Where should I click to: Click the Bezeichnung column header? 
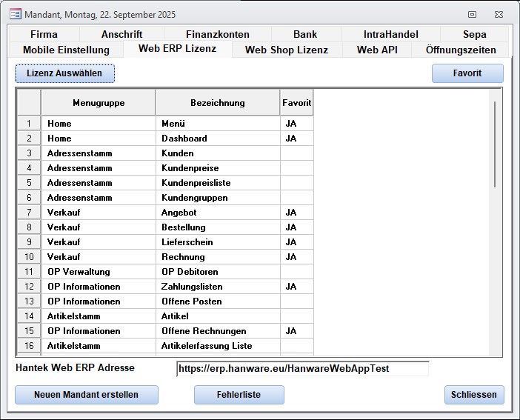(217, 103)
